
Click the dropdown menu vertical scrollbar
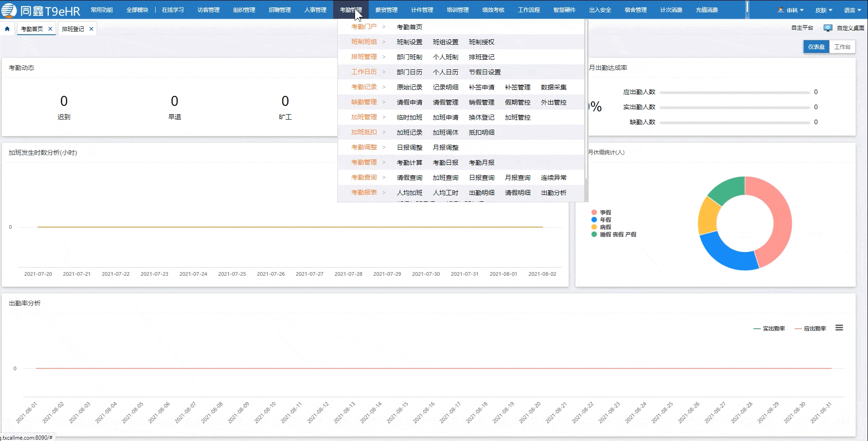(586, 100)
